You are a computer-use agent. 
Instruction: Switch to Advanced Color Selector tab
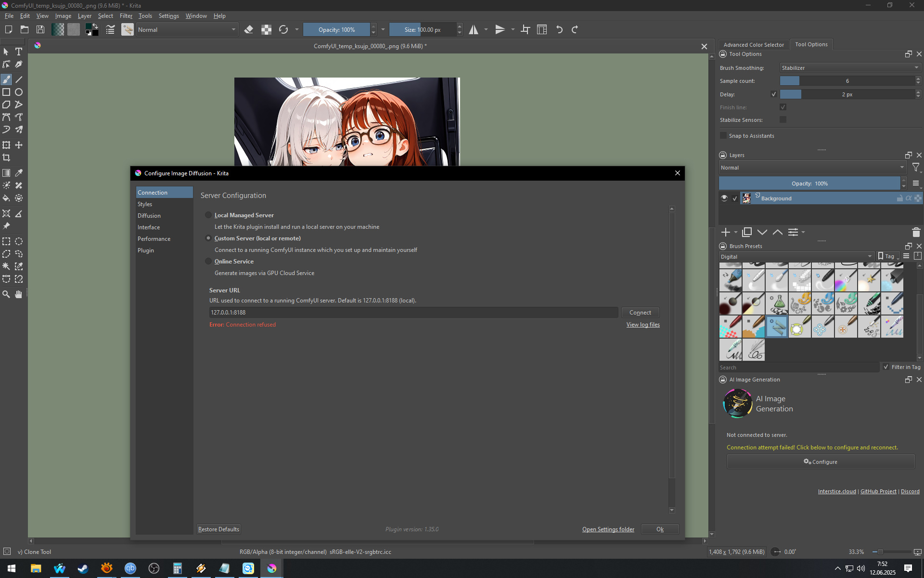754,44
